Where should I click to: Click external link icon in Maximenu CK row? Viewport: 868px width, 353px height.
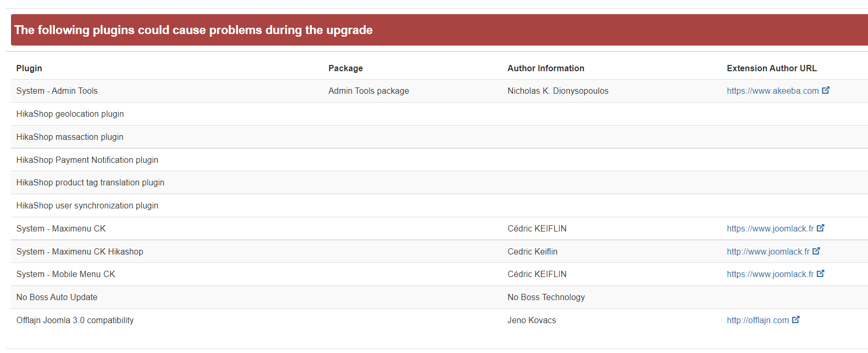pos(820,228)
